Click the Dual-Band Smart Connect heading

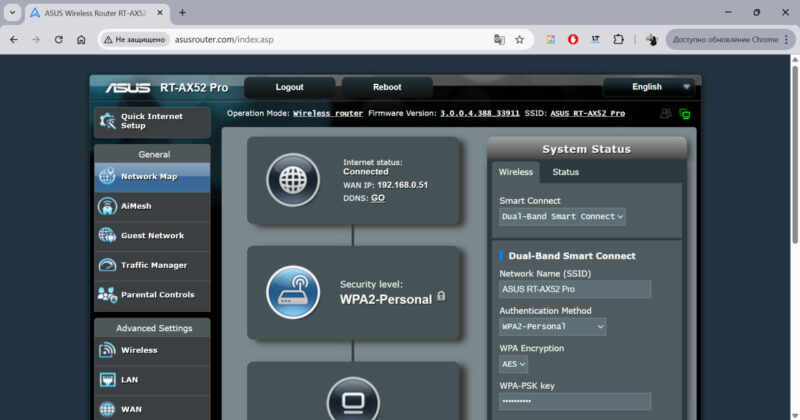[572, 256]
